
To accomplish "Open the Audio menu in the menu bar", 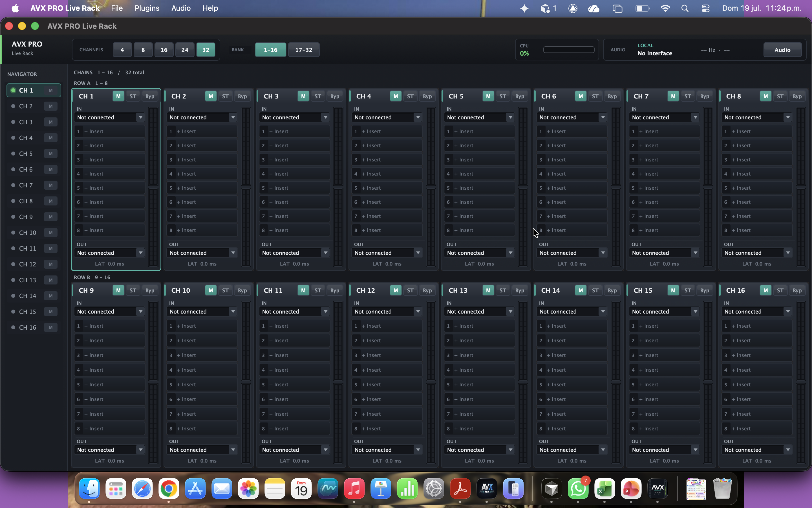I will click(x=181, y=8).
